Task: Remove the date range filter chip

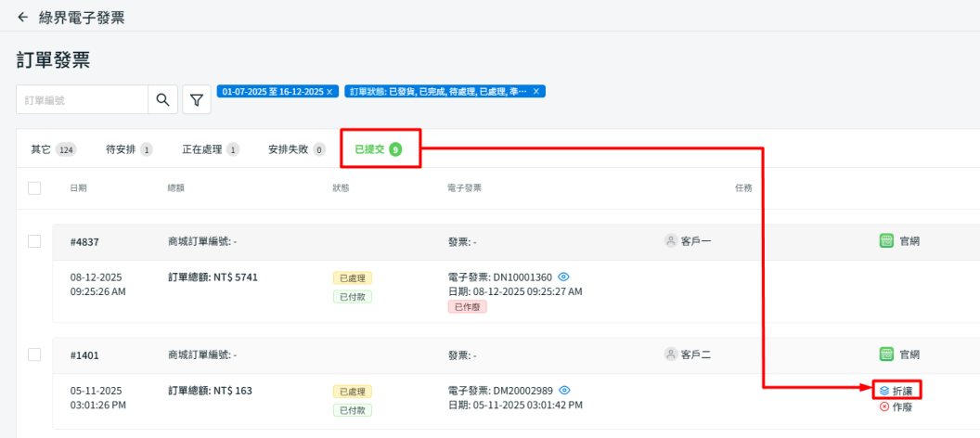Action: pyautogui.click(x=329, y=92)
